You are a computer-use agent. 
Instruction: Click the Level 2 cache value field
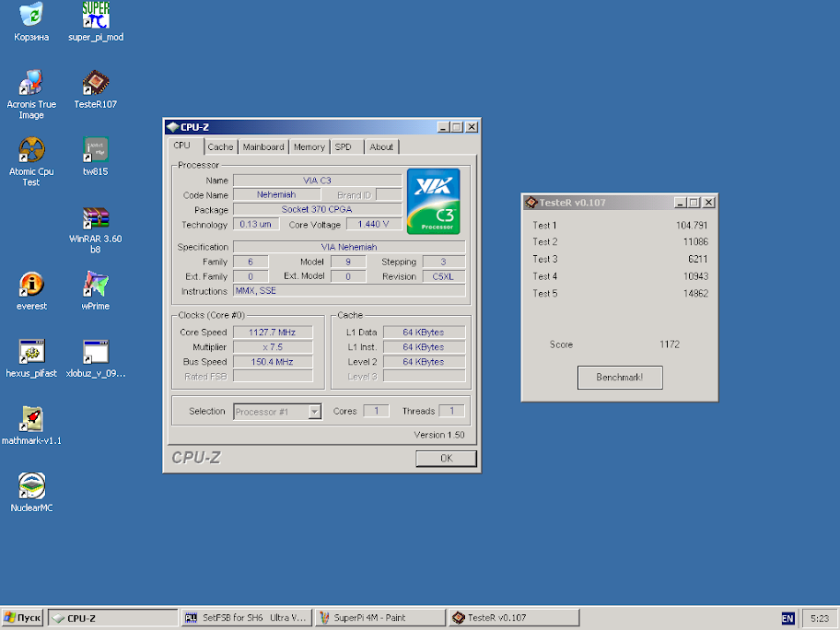coord(424,362)
